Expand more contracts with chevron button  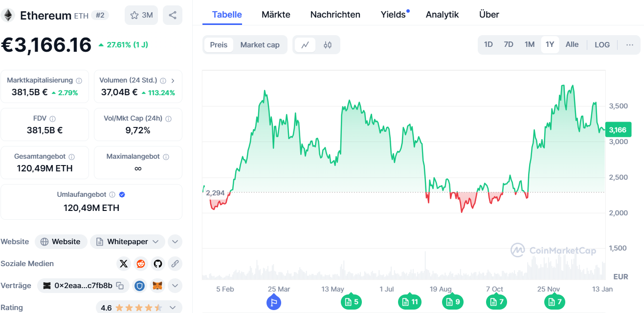(175, 286)
